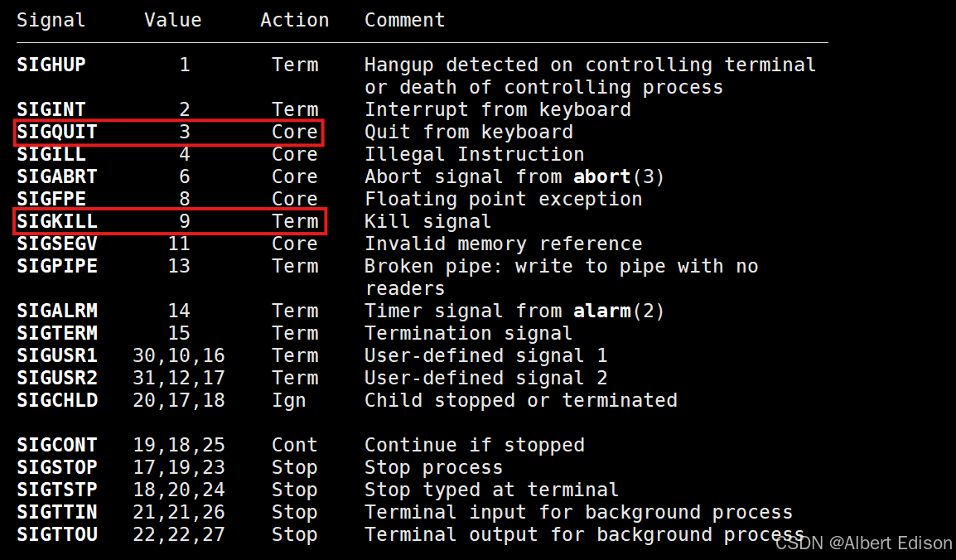The height and width of the screenshot is (560, 956).
Task: Click the Action column header
Action: pos(295,20)
